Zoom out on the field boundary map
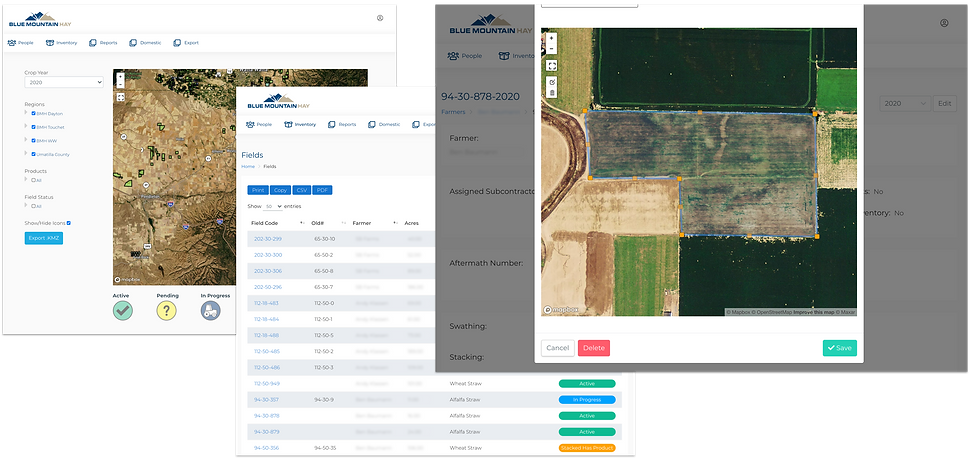This screenshot has width=970, height=460. pos(552,48)
